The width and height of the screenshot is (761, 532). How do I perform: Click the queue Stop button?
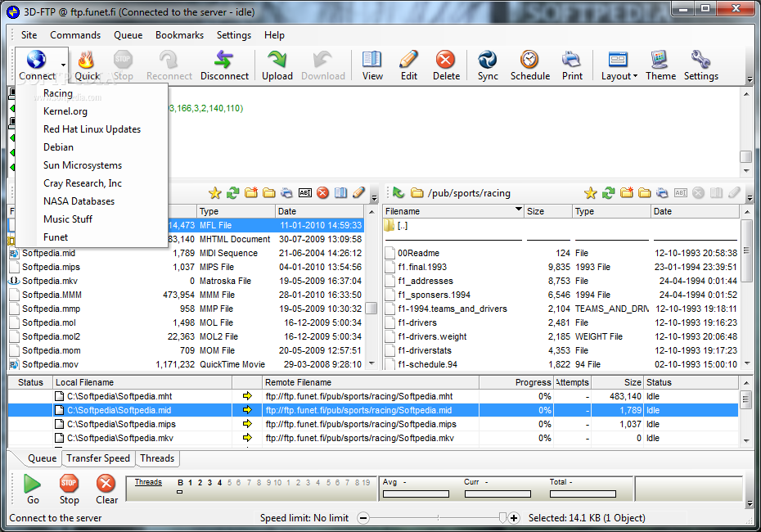tap(69, 490)
